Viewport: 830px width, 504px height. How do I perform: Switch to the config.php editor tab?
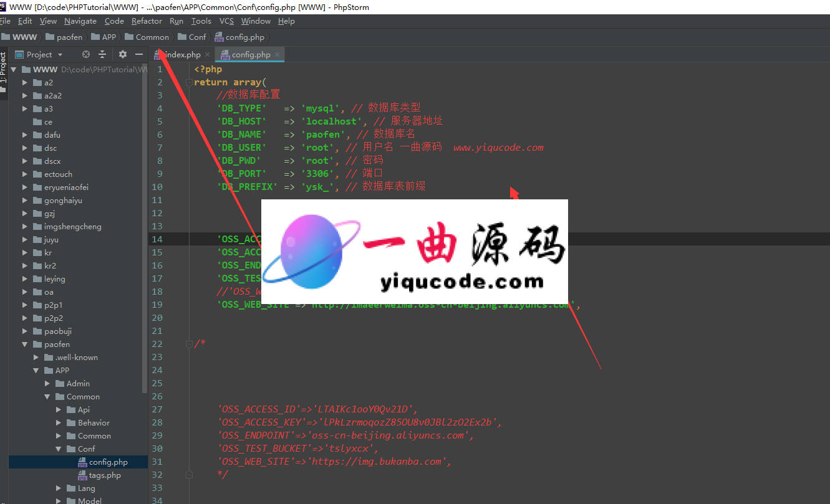(251, 55)
